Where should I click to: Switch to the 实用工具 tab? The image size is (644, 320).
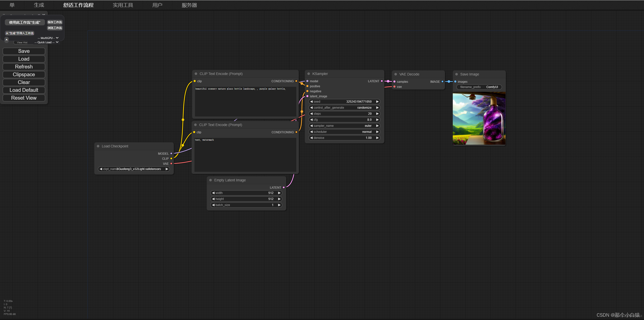pyautogui.click(x=123, y=5)
